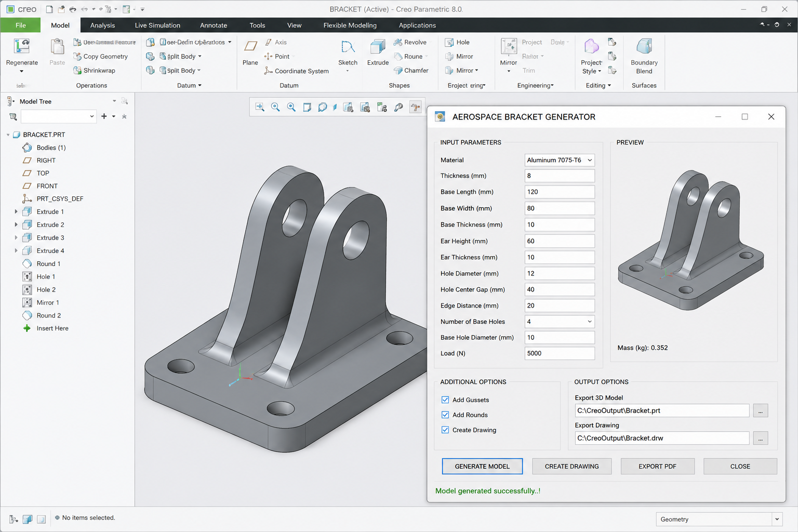Click the Zoom In icon in graphics toolbar
Screen dimensions: 798x532
pyautogui.click(x=275, y=107)
